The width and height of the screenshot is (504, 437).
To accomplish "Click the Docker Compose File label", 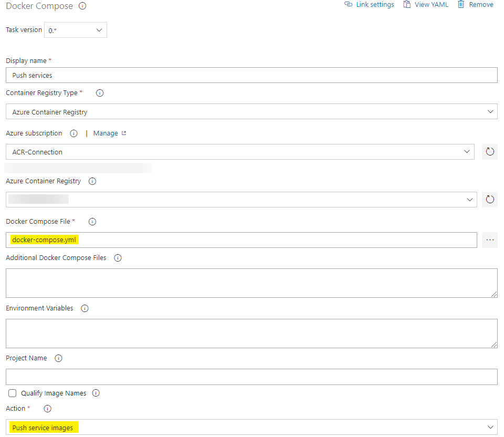I will tap(38, 222).
